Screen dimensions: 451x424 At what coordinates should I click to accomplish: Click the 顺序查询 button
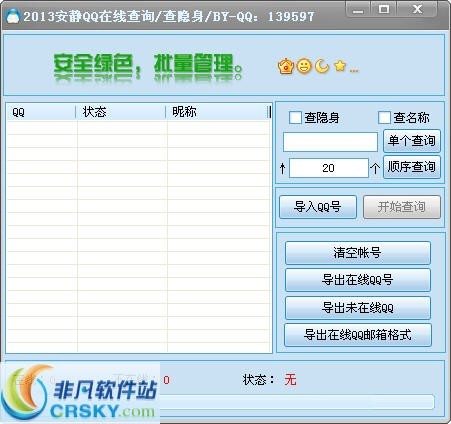tap(412, 167)
